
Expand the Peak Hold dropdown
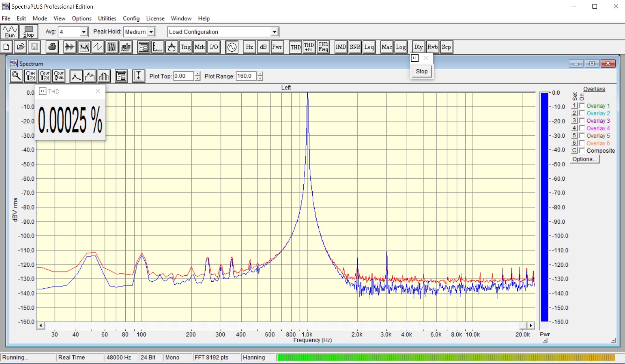151,32
